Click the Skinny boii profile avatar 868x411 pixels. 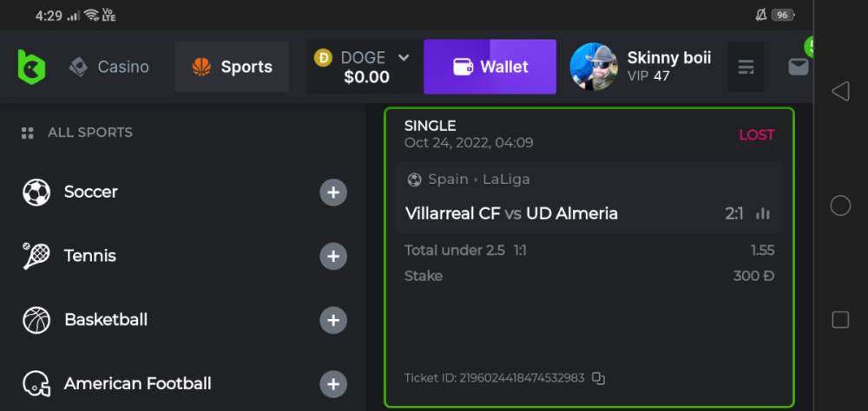(593, 67)
